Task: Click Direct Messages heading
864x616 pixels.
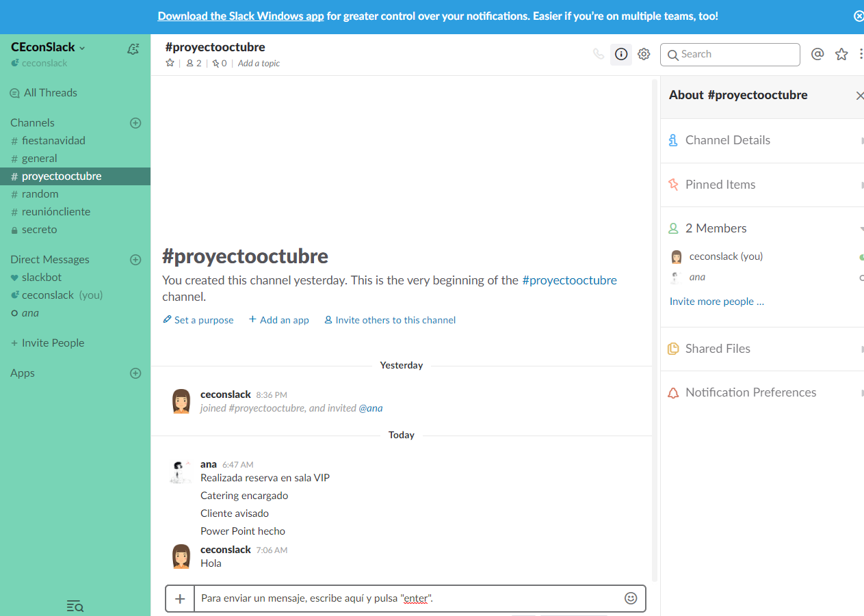Action: tap(50, 260)
